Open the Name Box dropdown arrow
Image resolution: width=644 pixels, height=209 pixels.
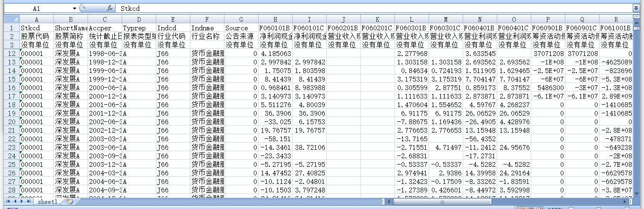[x=74, y=9]
